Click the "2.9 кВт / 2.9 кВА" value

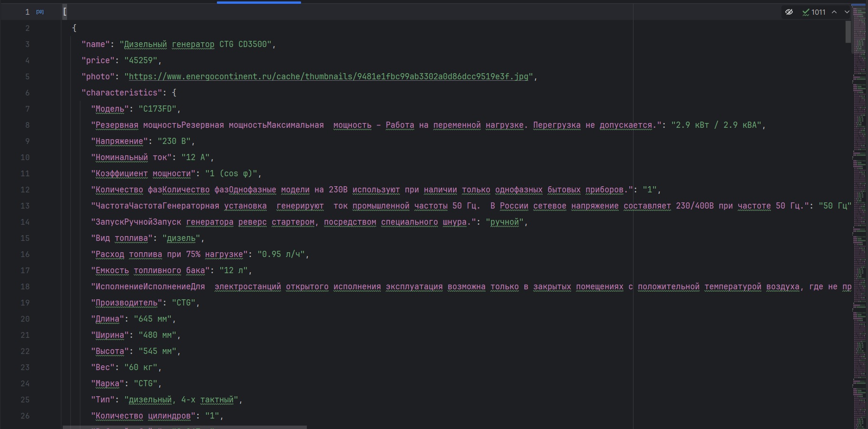pos(716,125)
